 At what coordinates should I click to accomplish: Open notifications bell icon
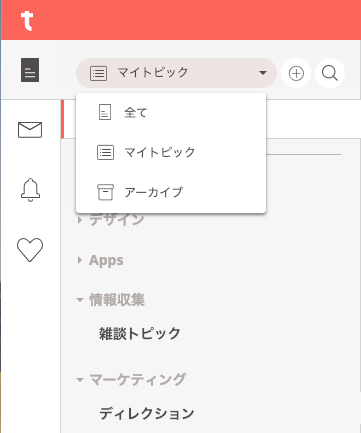[x=30, y=190]
